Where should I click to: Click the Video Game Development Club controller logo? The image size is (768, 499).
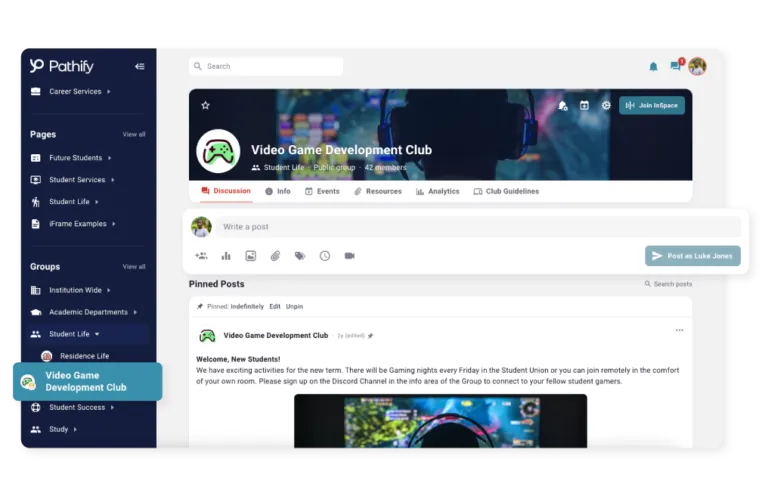[x=218, y=151]
